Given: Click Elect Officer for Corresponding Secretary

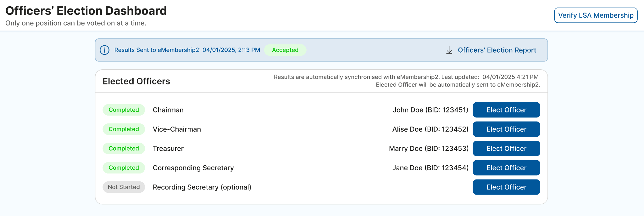Looking at the screenshot, I should (x=506, y=168).
